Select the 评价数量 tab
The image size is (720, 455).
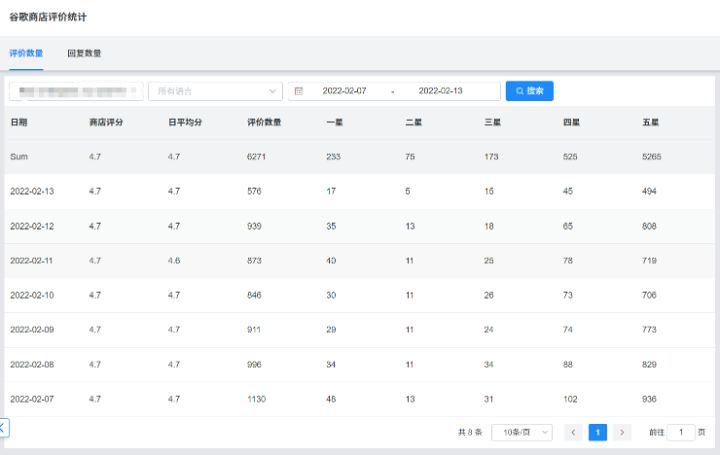click(26, 53)
